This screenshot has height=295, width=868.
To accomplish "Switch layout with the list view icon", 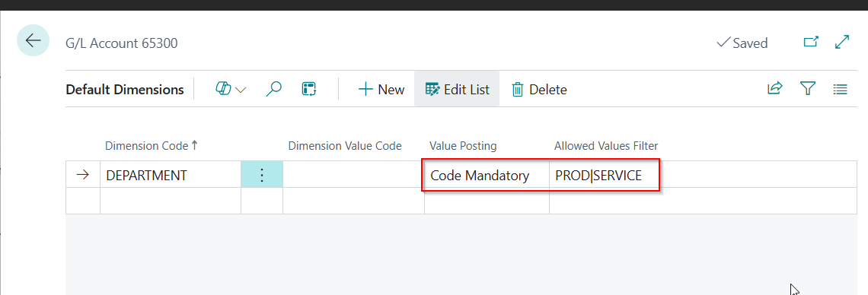I will click(x=841, y=89).
